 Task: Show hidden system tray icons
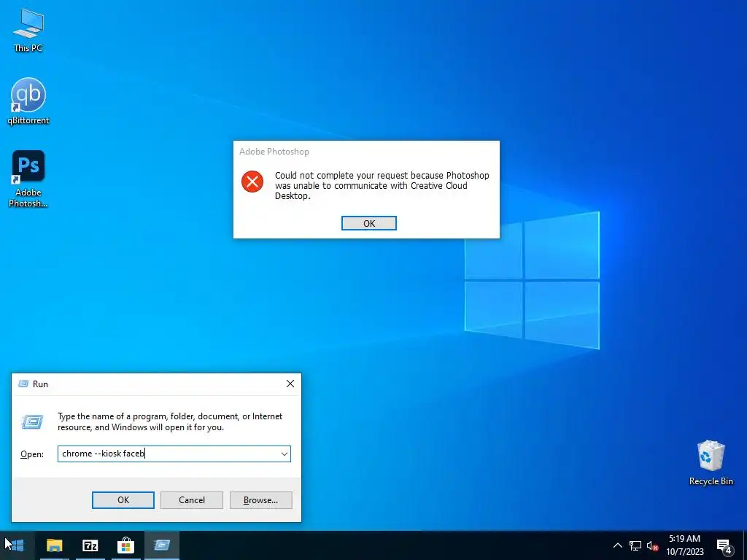[x=617, y=545]
